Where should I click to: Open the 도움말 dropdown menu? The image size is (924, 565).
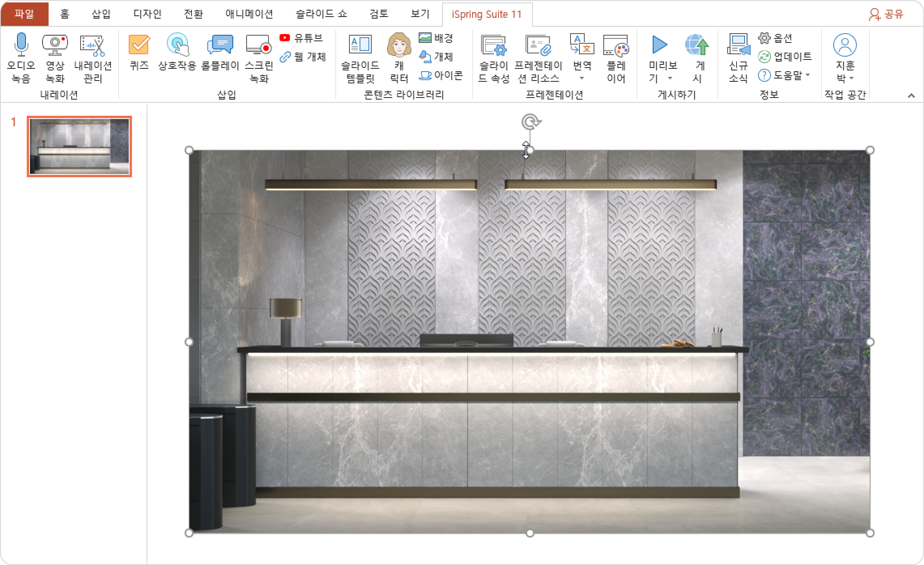[x=808, y=75]
